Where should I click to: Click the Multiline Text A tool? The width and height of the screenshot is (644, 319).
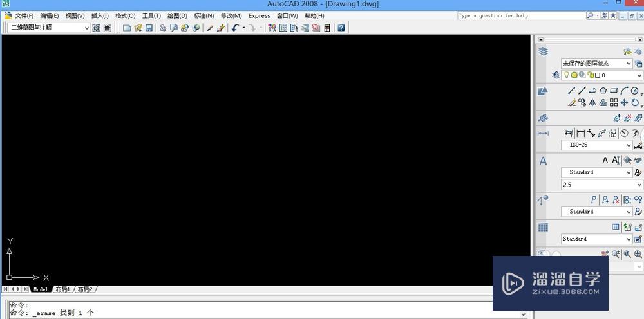click(x=605, y=160)
